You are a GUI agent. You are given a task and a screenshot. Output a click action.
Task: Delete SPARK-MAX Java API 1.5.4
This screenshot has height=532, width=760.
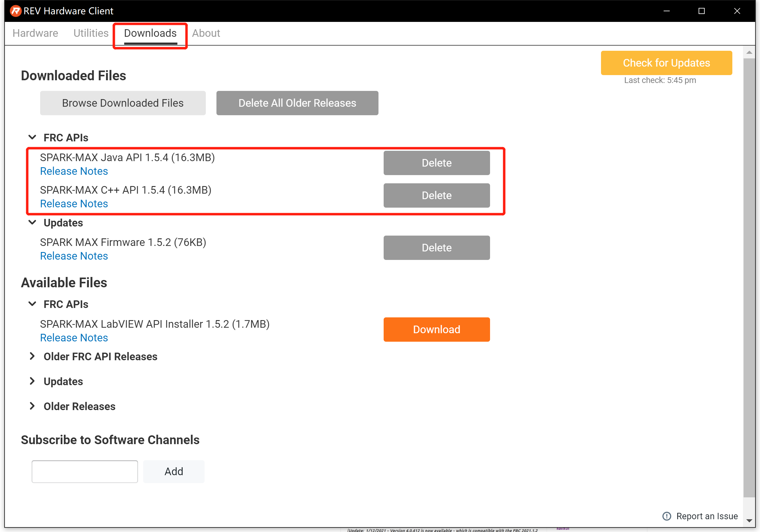[437, 163]
